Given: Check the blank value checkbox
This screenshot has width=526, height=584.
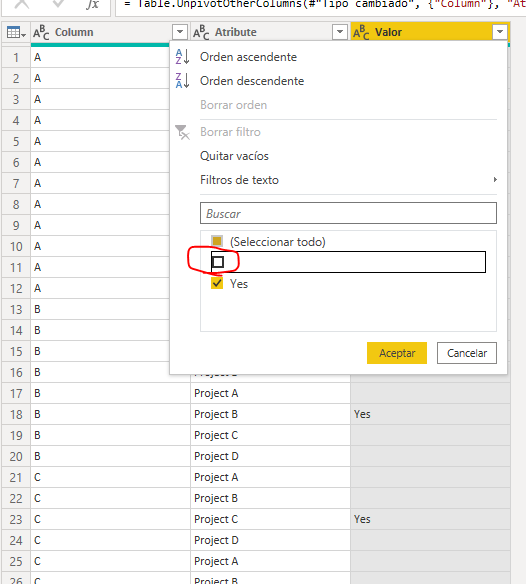Looking at the screenshot, I should 218,262.
